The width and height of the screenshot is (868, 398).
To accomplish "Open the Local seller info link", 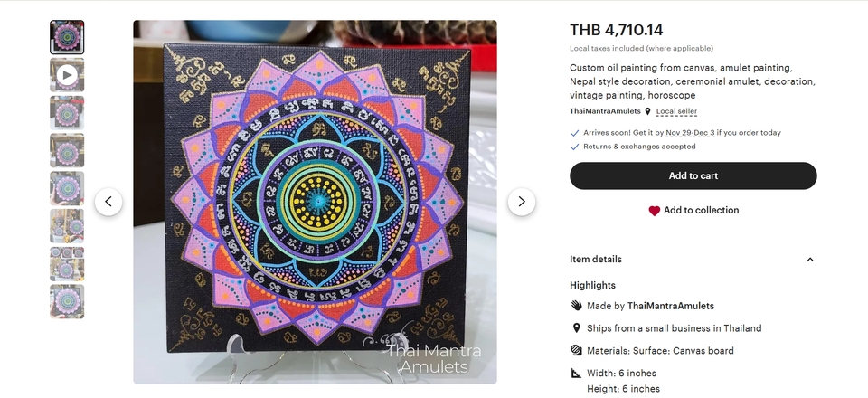I will point(676,111).
